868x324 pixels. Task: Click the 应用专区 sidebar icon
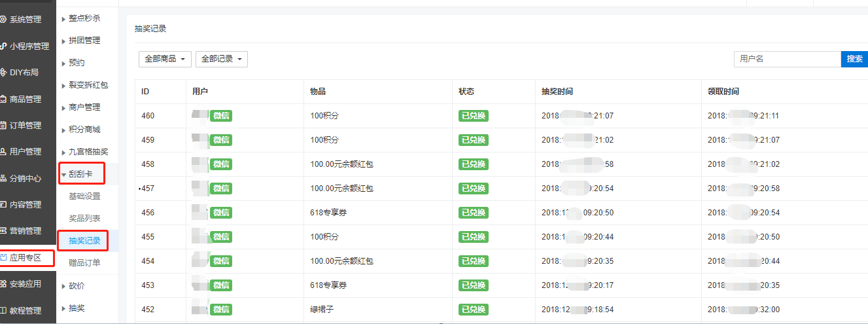click(4, 258)
